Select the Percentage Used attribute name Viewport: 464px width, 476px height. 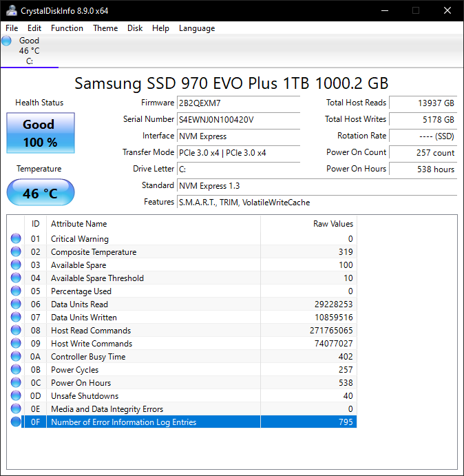81,291
